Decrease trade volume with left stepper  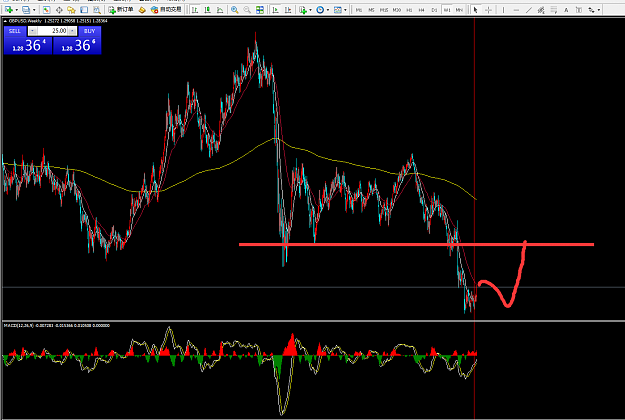(33, 31)
